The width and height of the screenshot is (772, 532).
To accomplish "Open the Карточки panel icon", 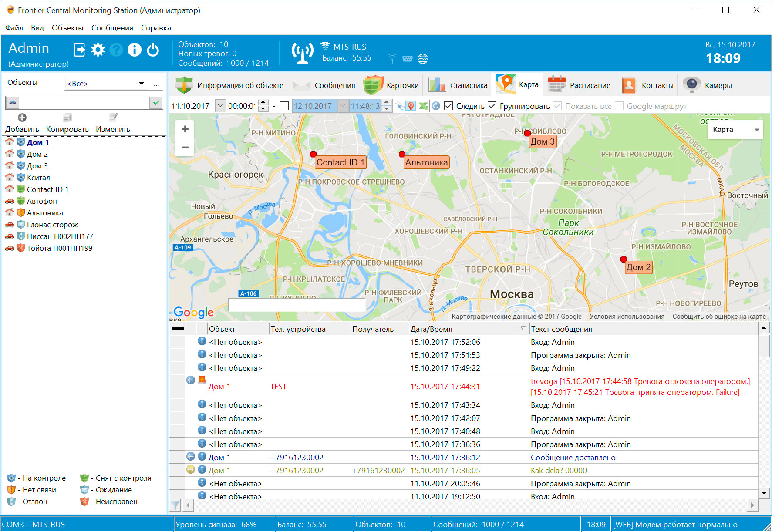I will [373, 84].
